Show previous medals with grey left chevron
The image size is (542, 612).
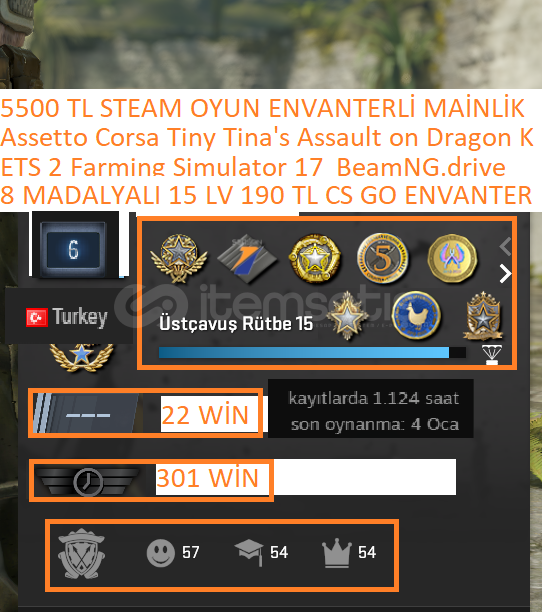[505, 246]
